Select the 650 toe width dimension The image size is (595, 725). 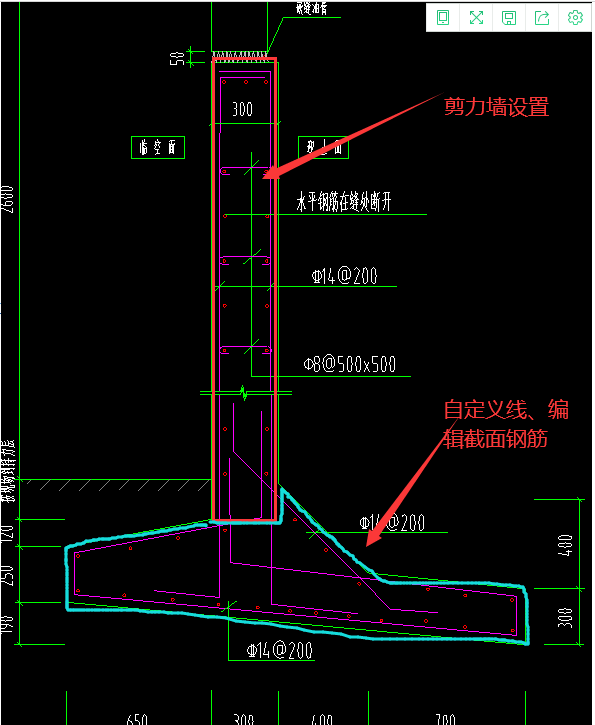[x=137, y=719]
